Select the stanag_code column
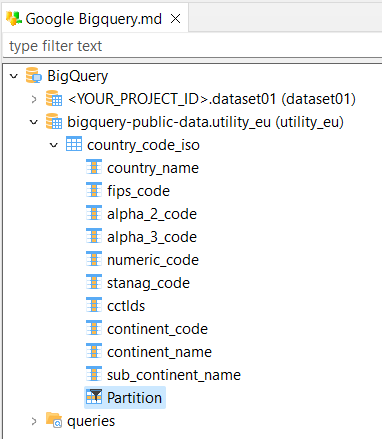382x439 pixels. click(148, 283)
